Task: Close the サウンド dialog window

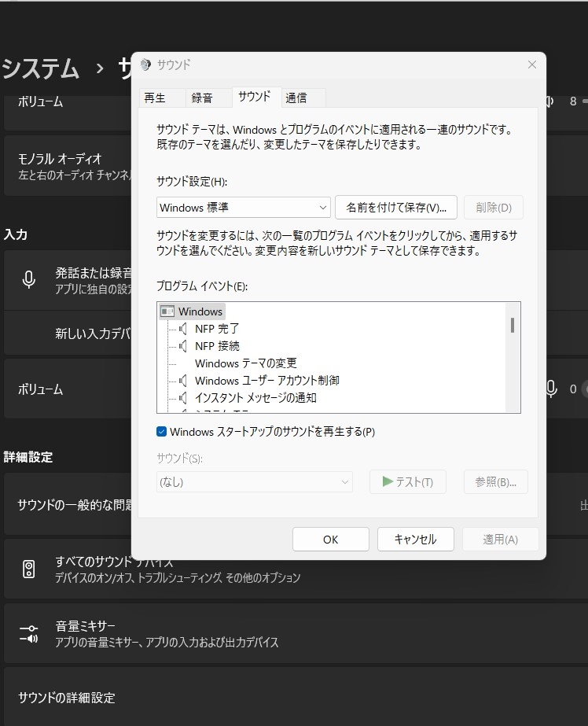Action: coord(532,64)
